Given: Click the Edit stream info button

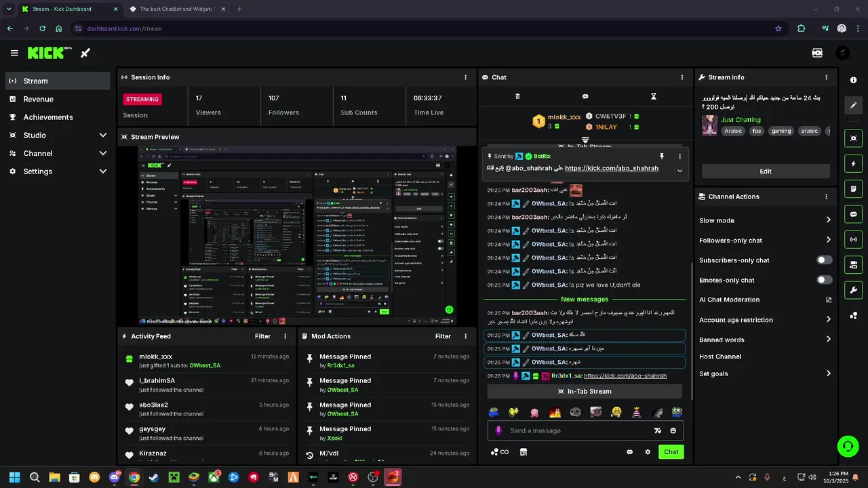Looking at the screenshot, I should click(x=766, y=171).
